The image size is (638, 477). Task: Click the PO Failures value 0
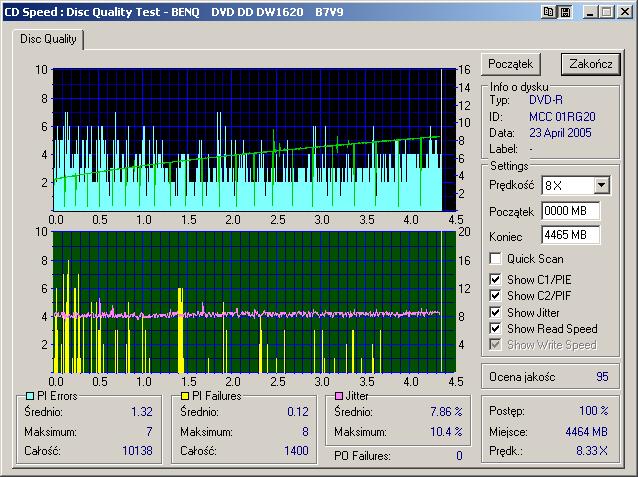(459, 455)
